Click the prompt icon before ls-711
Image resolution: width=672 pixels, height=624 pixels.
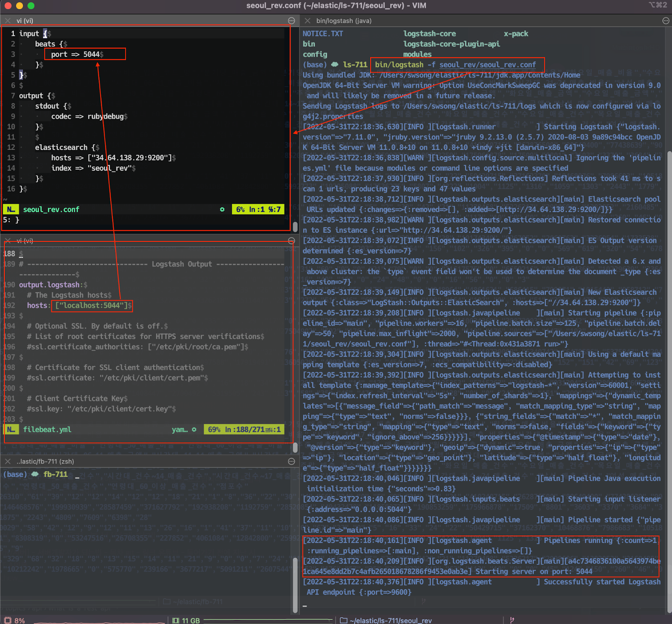click(x=335, y=64)
